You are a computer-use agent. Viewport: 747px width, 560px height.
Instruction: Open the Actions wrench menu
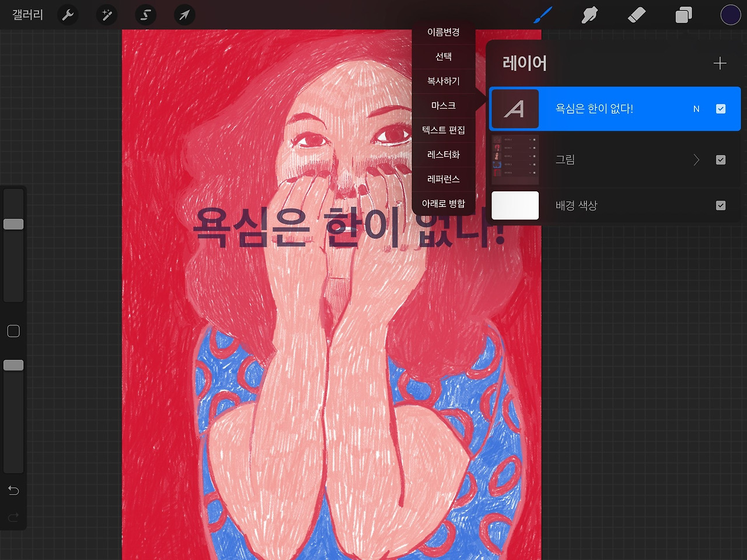pos(67,15)
